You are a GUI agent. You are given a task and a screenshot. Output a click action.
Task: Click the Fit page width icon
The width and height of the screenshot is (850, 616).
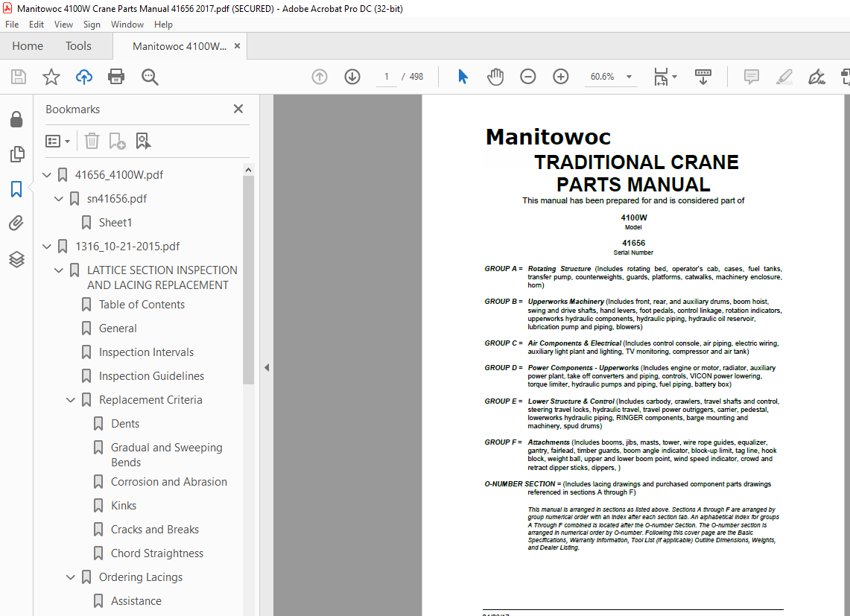tap(661, 77)
